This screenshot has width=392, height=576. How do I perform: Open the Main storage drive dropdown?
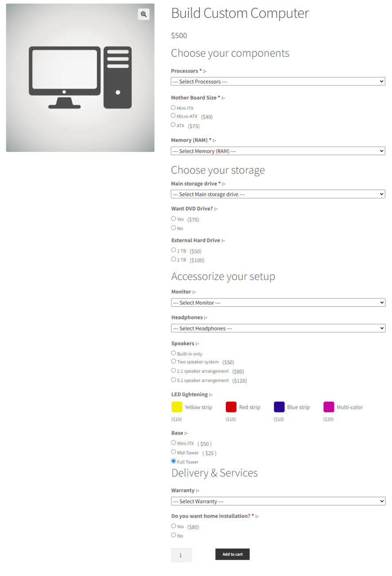[278, 194]
